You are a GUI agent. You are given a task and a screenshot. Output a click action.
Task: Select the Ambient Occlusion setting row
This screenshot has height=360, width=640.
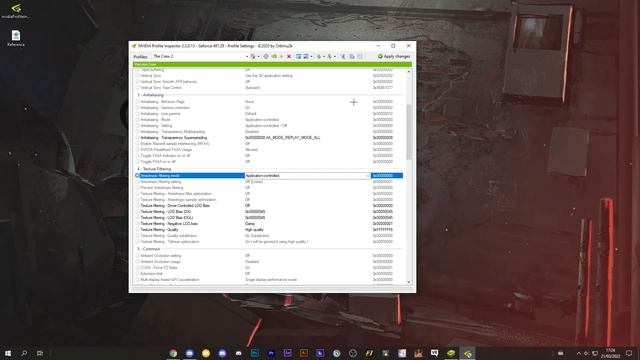pyautogui.click(x=269, y=256)
